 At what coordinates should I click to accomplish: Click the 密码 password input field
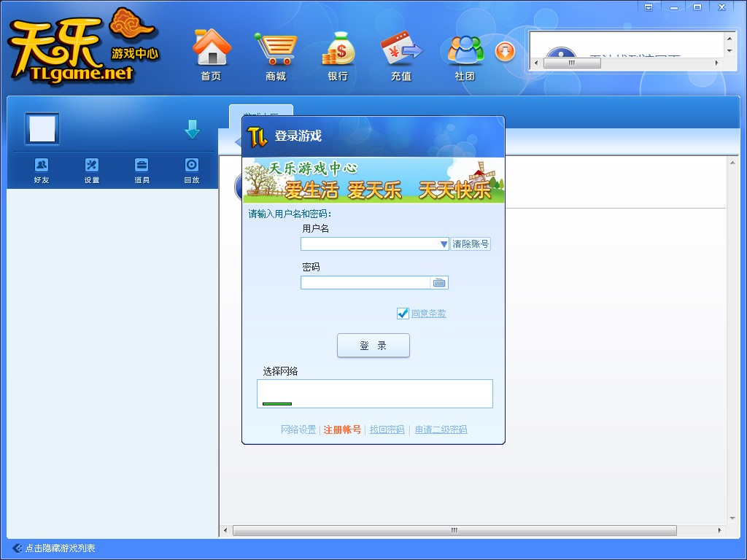pyautogui.click(x=365, y=283)
